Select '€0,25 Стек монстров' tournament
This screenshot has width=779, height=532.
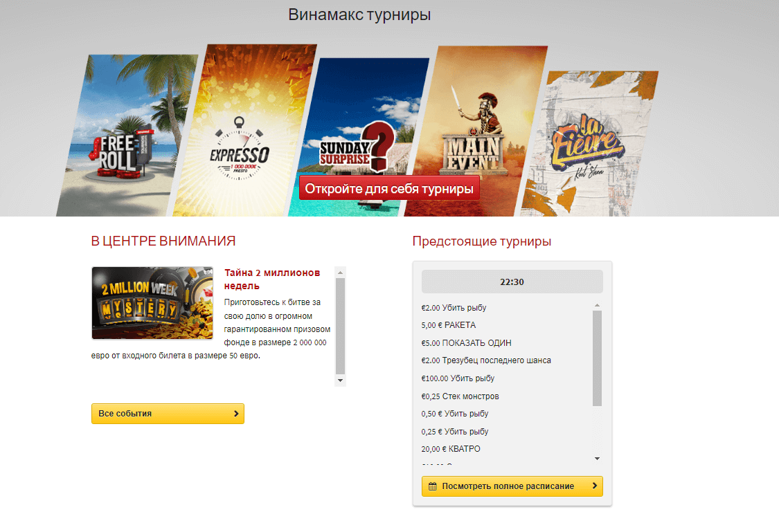(x=460, y=396)
